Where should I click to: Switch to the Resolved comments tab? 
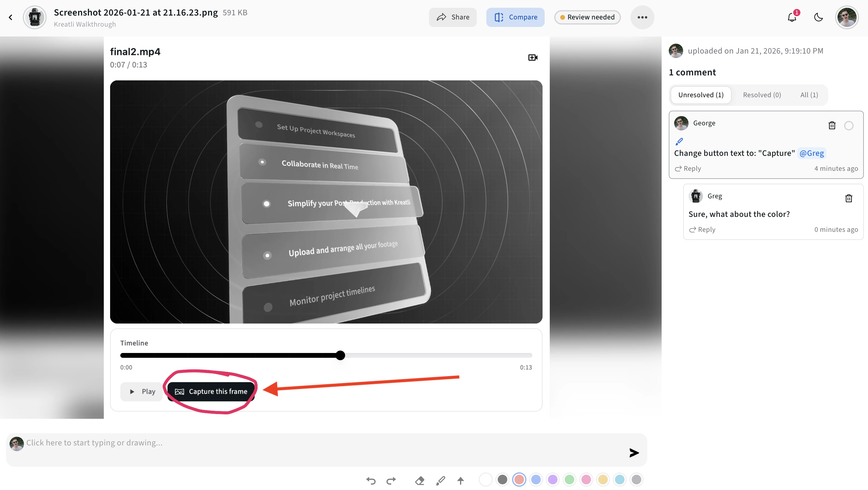[762, 95]
